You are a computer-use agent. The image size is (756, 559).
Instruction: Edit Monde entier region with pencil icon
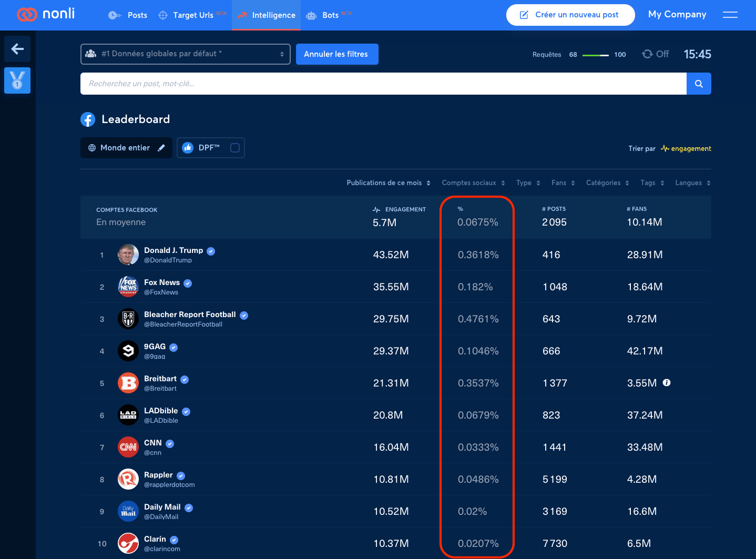(161, 148)
